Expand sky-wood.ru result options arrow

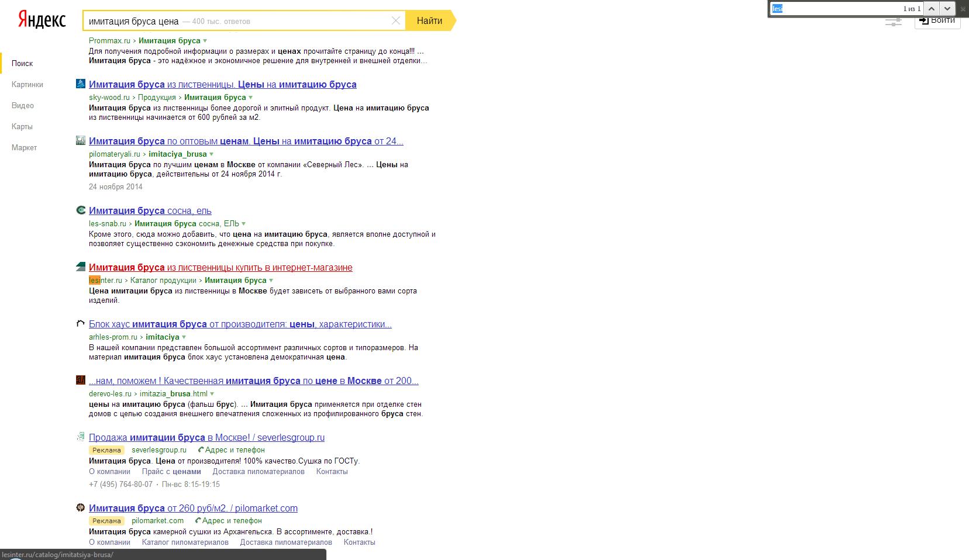[x=251, y=98]
